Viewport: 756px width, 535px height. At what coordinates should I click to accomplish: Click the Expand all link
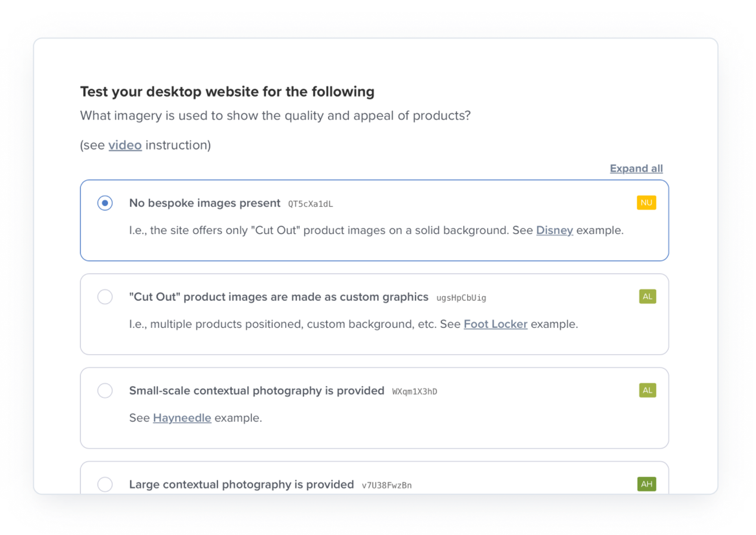coord(636,168)
